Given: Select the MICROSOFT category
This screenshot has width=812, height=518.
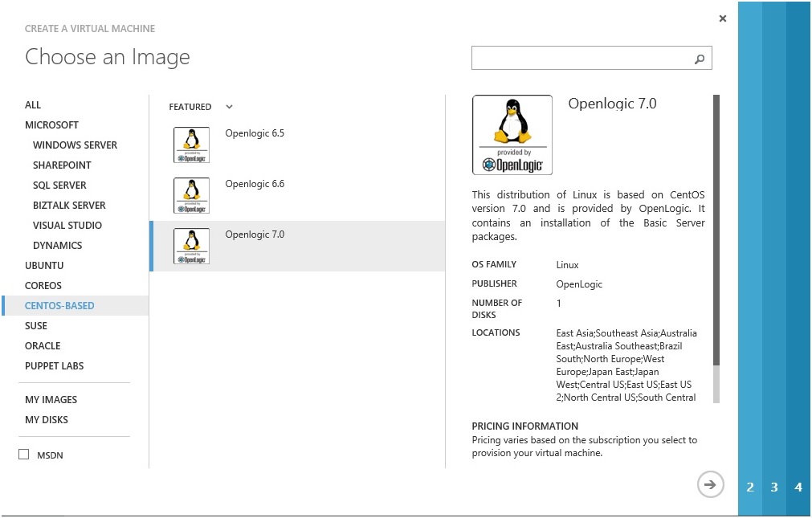Looking at the screenshot, I should (51, 124).
